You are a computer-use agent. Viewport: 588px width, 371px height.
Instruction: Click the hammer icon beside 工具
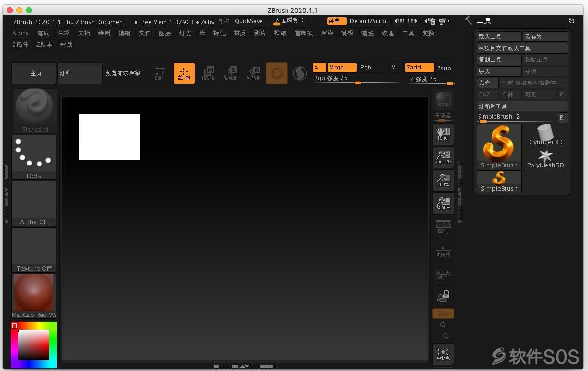click(x=468, y=20)
